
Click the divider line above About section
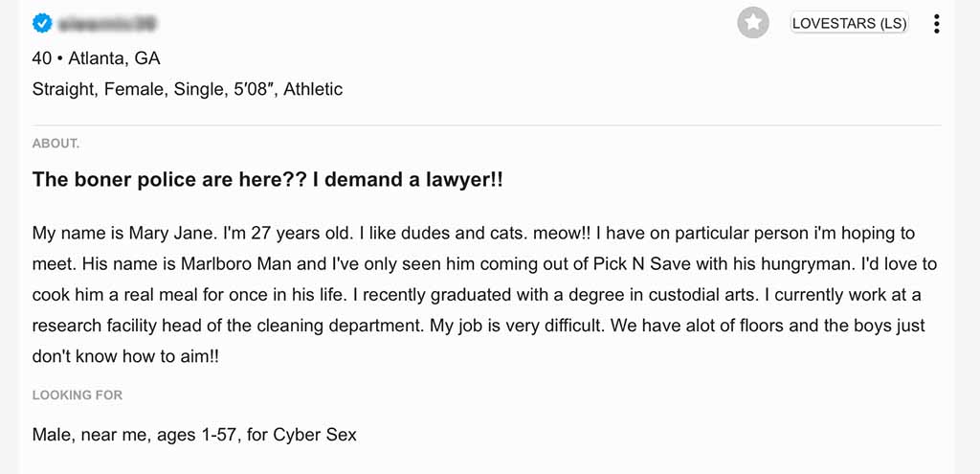coord(487,125)
